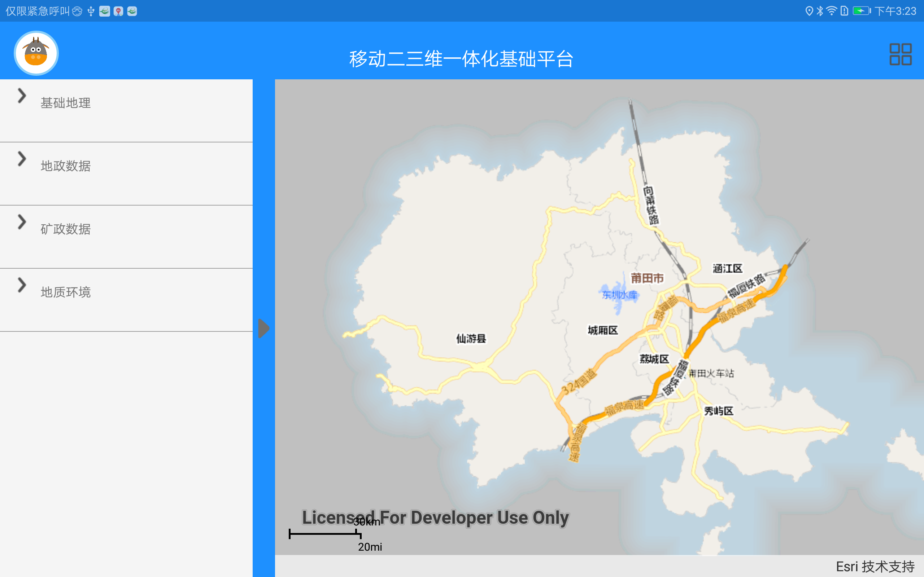Click the app title 移动二三维一体化基础平台
The height and width of the screenshot is (577, 924).
tap(461, 59)
